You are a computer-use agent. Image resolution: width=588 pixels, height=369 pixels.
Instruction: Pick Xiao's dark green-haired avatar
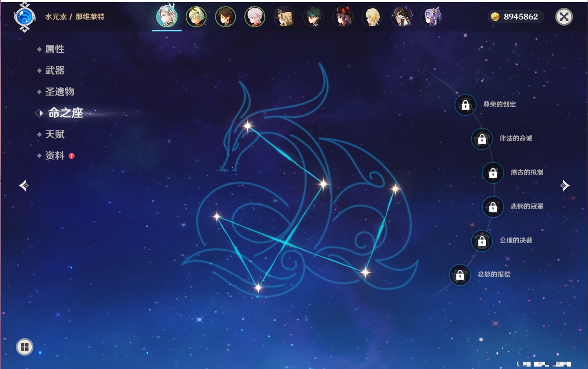[x=314, y=17]
